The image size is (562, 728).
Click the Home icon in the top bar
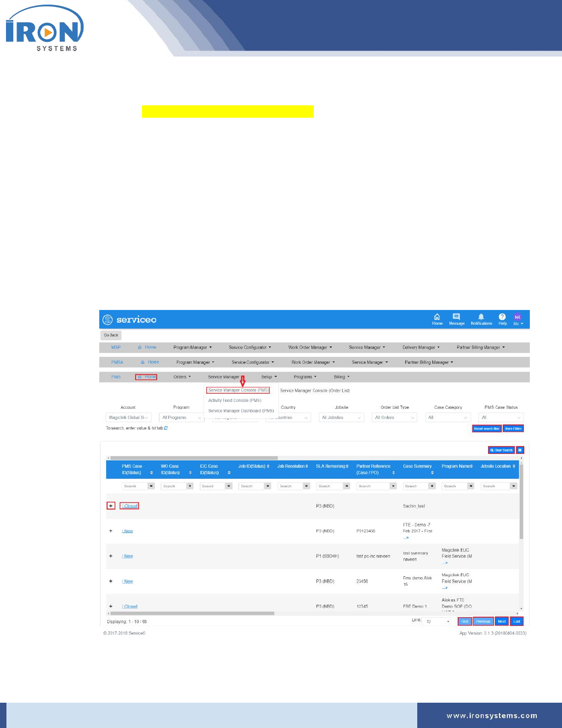coord(437,319)
